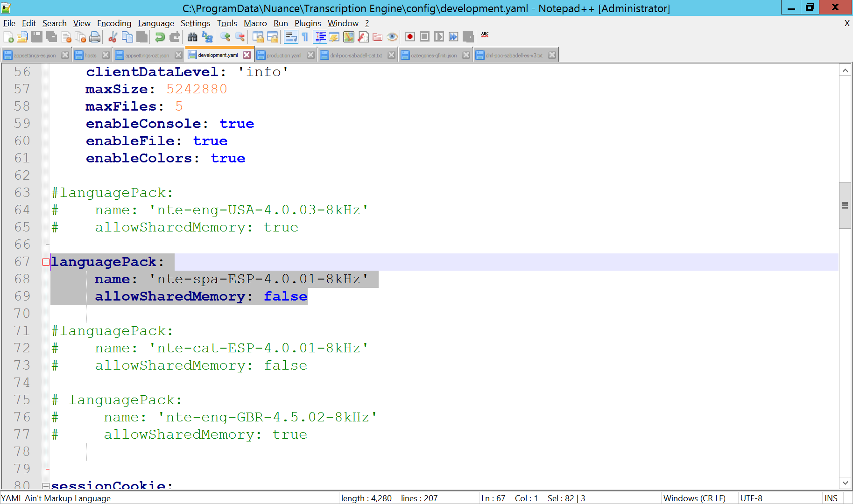Click the UTF-8 encoding status indicator

pos(751,498)
